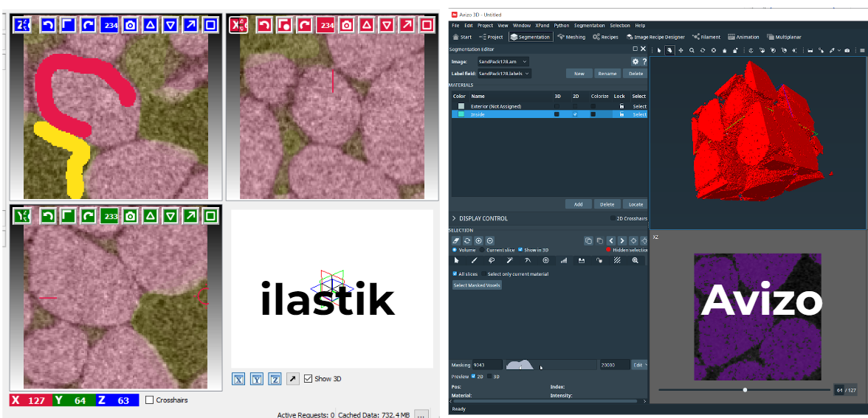868x418 pixels.
Task: Select the Current slice radio button
Action: tap(482, 250)
